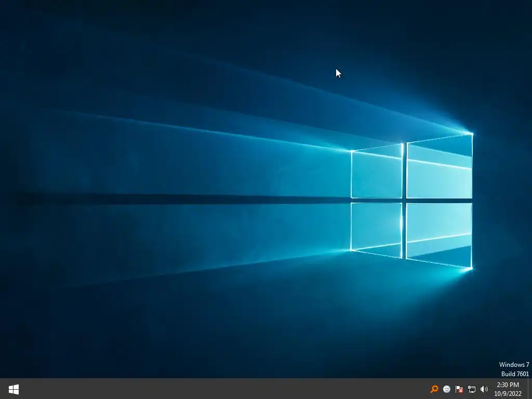Open the Action Center flag with red X
532x399 pixels.
(x=459, y=389)
